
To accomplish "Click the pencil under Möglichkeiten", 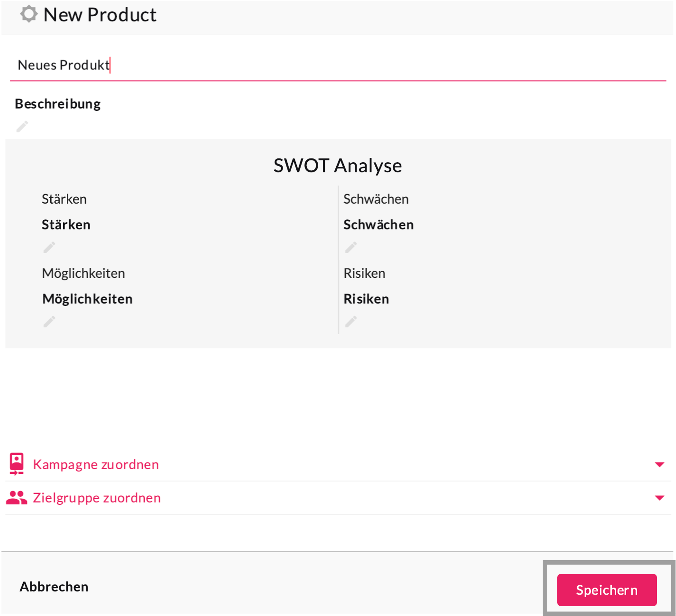I will pos(49,322).
